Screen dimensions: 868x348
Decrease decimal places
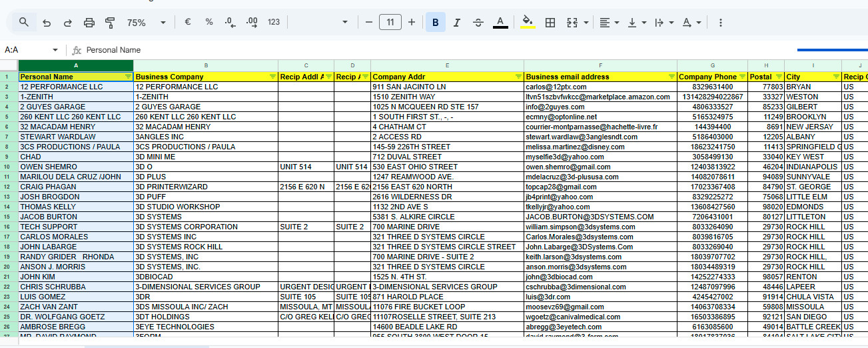[230, 23]
